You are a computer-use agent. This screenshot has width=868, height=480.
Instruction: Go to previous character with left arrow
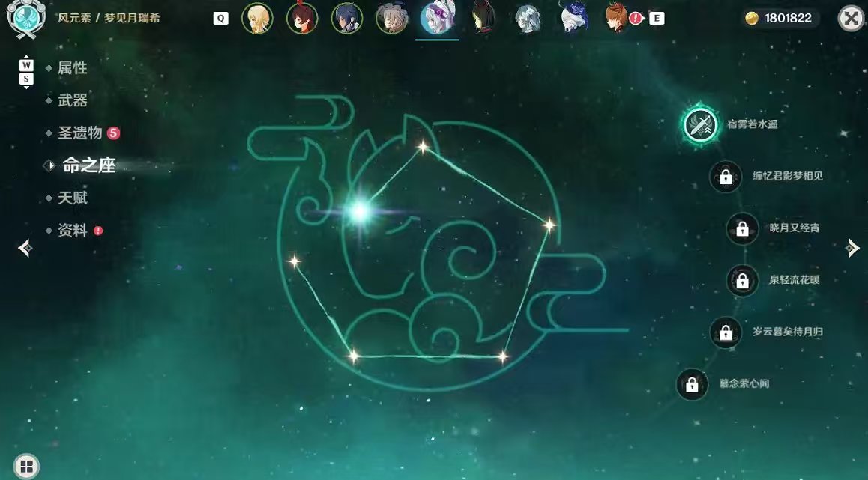[x=25, y=248]
